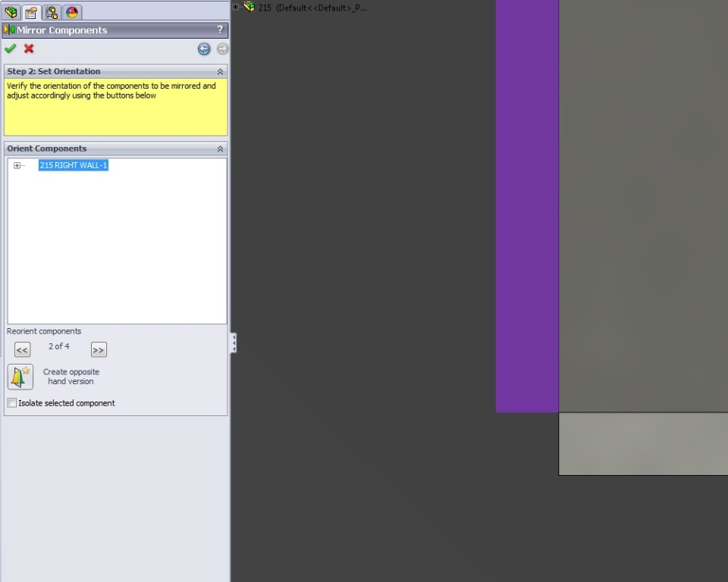Viewport: 728px width, 582px height.
Task: Collapse the Orient Components section
Action: pos(220,149)
